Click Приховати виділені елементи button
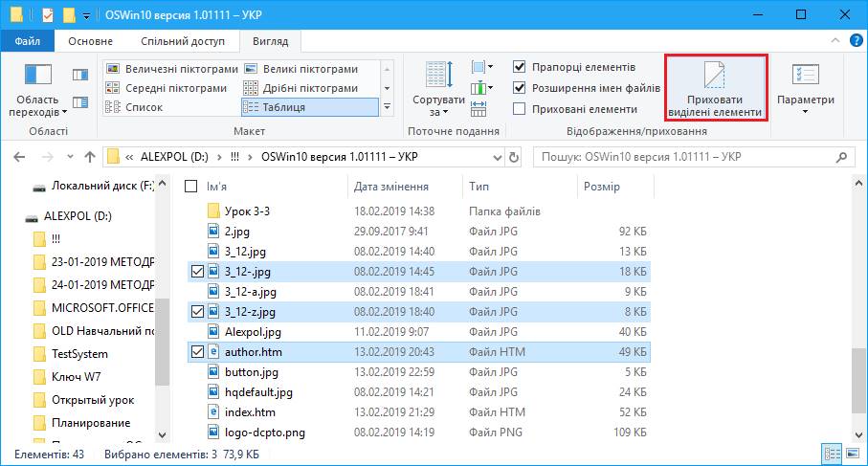This screenshot has width=868, height=466. coord(715,87)
